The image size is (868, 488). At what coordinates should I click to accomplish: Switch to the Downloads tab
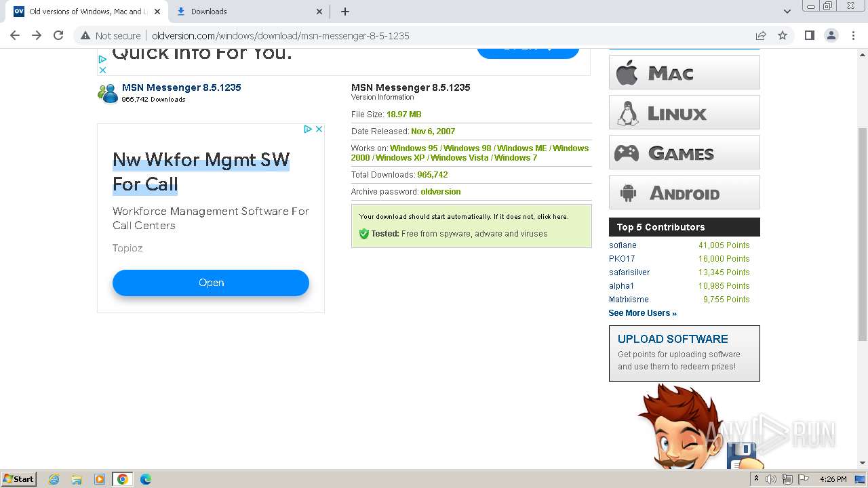(249, 12)
